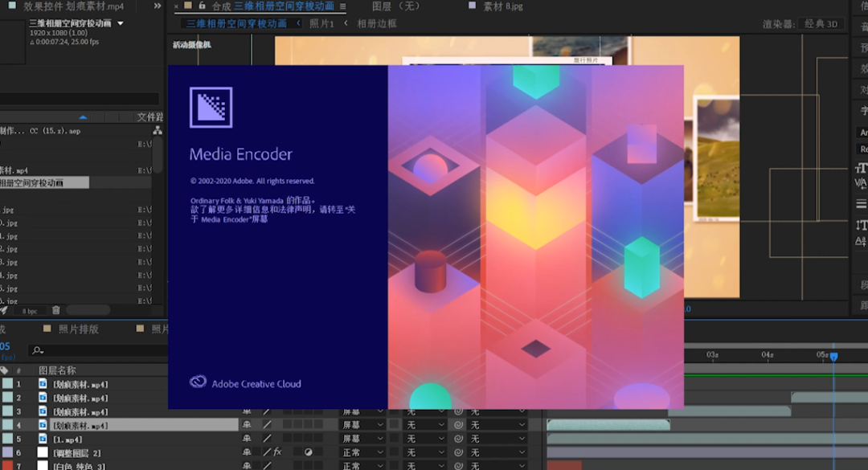
Task: Toggle the fx effects switch on layer 6
Action: point(277,452)
